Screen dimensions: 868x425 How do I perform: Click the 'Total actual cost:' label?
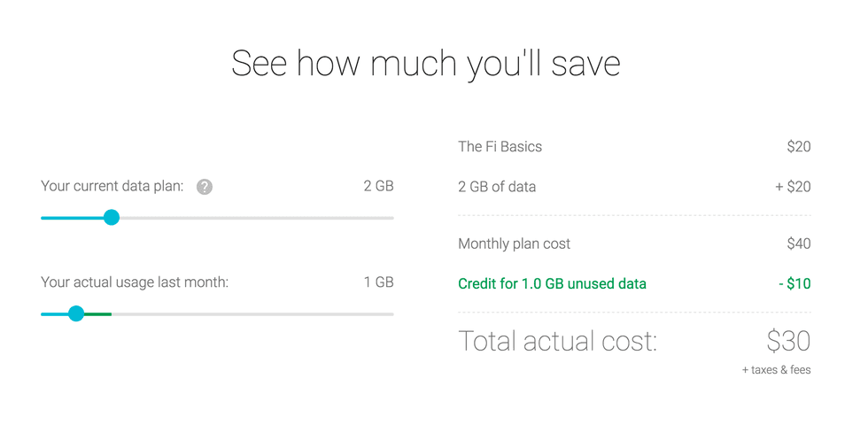557,341
